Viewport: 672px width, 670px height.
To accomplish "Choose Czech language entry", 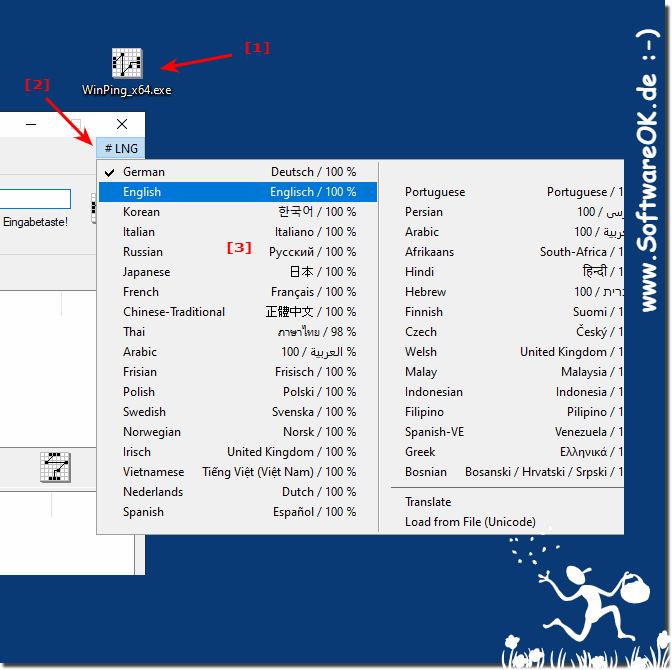I will tap(502, 332).
